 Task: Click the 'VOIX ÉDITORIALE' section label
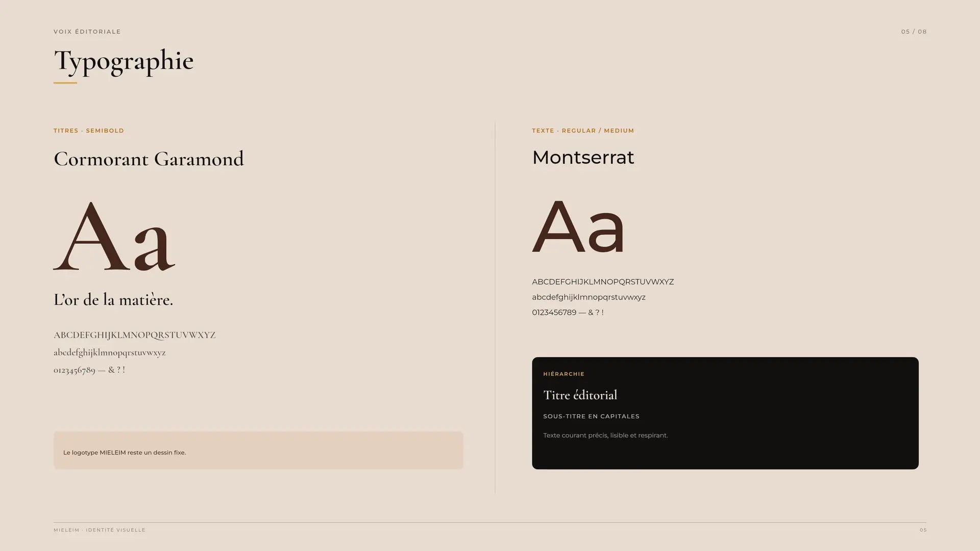(x=87, y=32)
